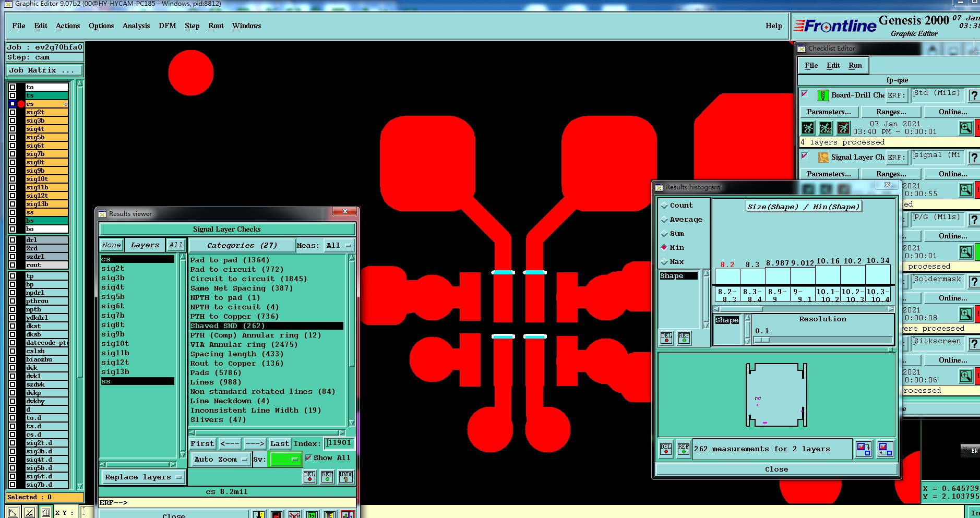Open DFM menu
980x518 pixels.
pos(168,26)
